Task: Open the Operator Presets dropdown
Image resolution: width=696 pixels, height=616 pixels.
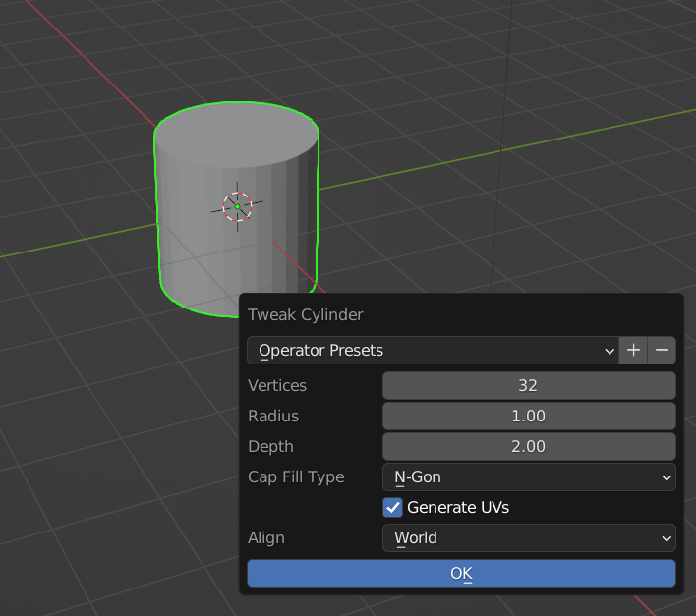Action: (433, 351)
